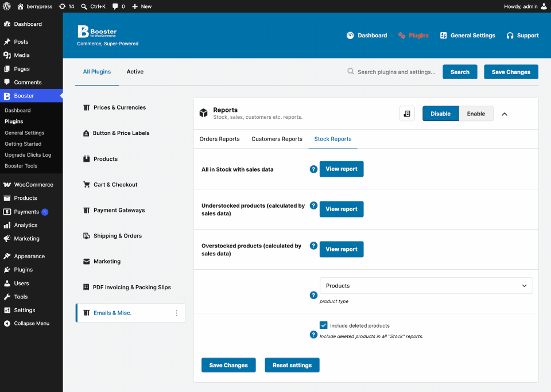Select Stock Reports tab

pyautogui.click(x=333, y=139)
